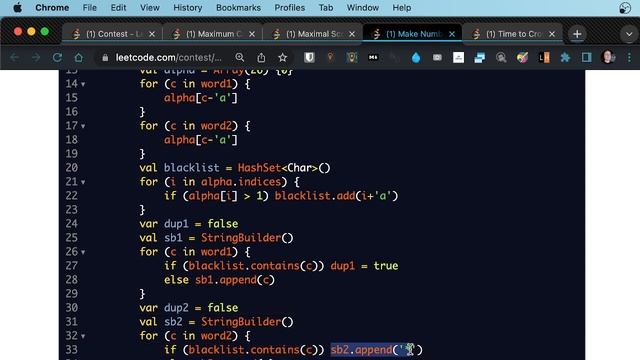The width and height of the screenshot is (640, 360).
Task: Go back to the previous page
Action: click(15, 58)
